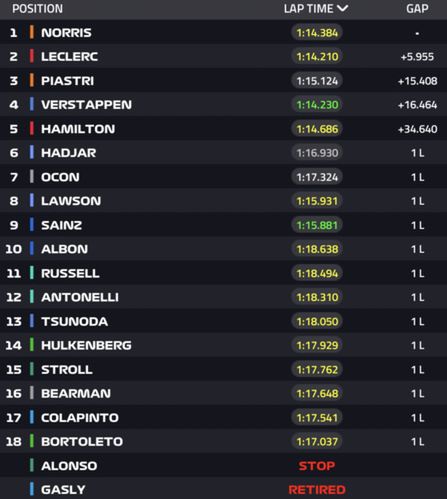Select the POSITION column header
The height and width of the screenshot is (499, 447).
click(37, 9)
